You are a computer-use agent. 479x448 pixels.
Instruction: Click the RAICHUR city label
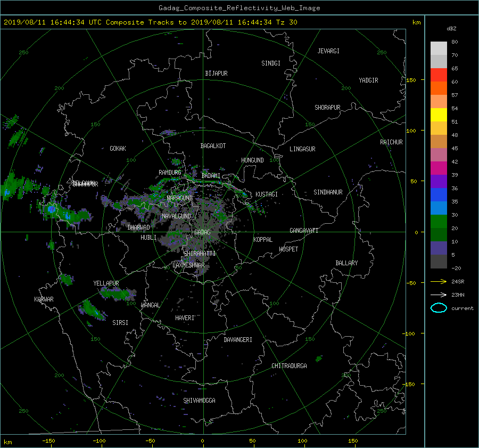pos(391,142)
